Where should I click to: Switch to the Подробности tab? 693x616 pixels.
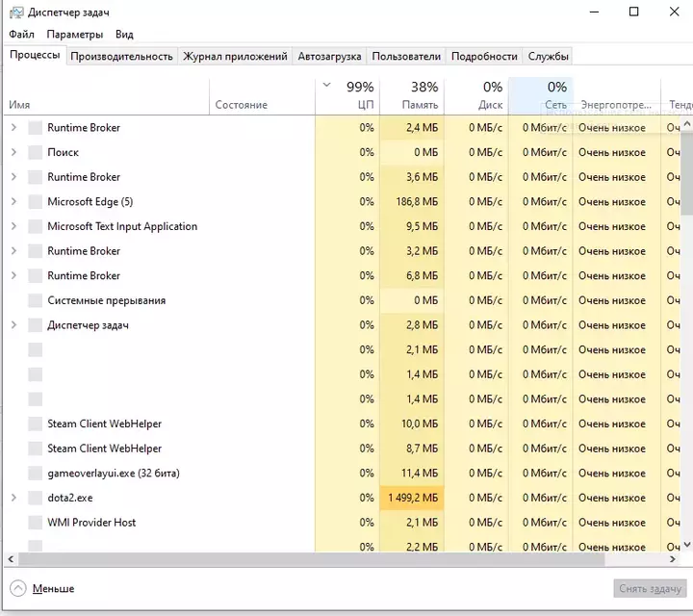point(484,57)
